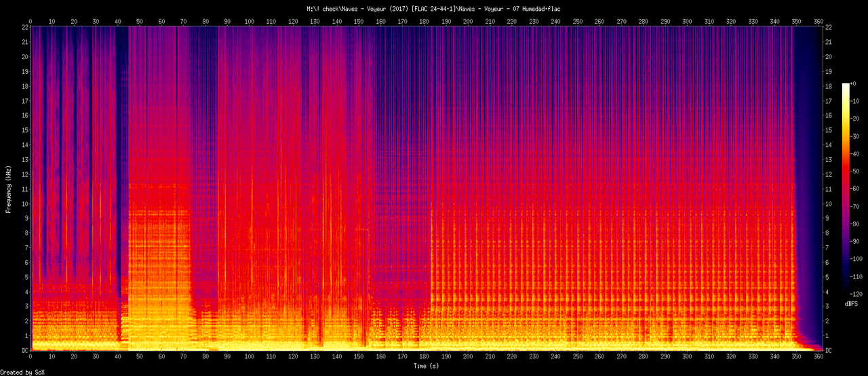Viewport: 868px width, 376px height.
Task: Click the "Time (s)" axis label
Action: click(x=426, y=366)
